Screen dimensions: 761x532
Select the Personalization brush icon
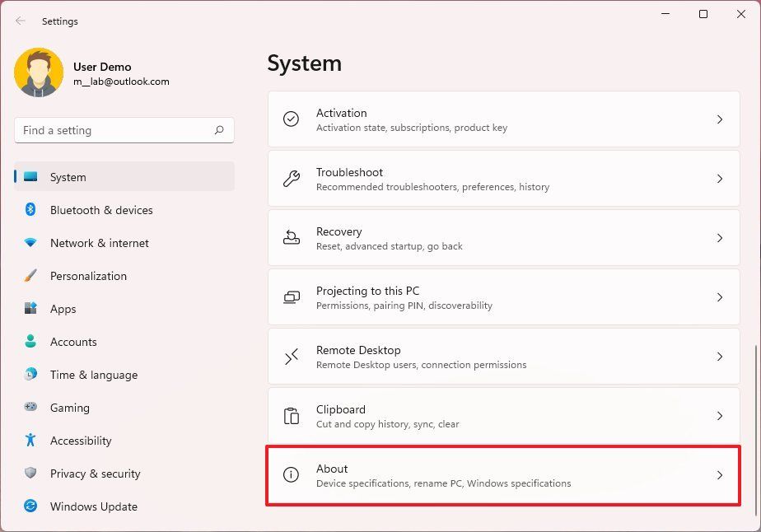click(x=30, y=276)
